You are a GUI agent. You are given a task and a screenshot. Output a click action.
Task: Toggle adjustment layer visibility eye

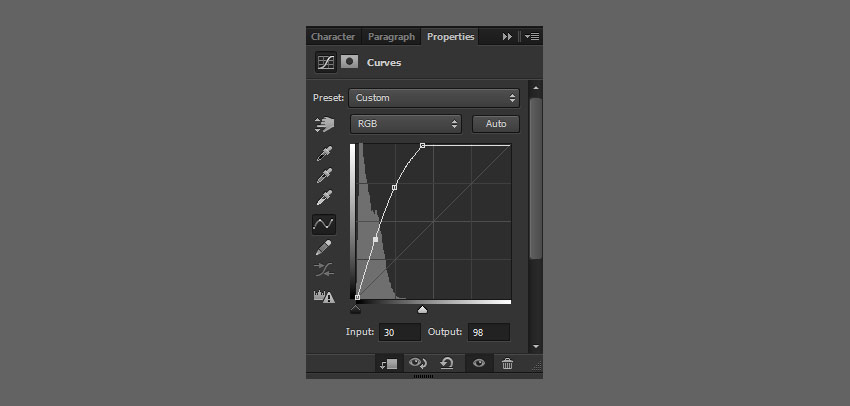coord(479,363)
